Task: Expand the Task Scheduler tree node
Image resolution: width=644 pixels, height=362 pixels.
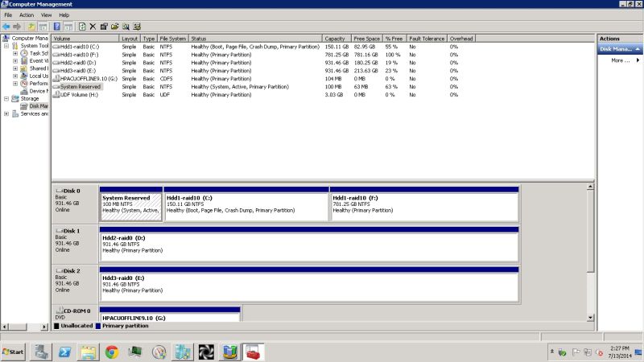Action: coord(15,53)
